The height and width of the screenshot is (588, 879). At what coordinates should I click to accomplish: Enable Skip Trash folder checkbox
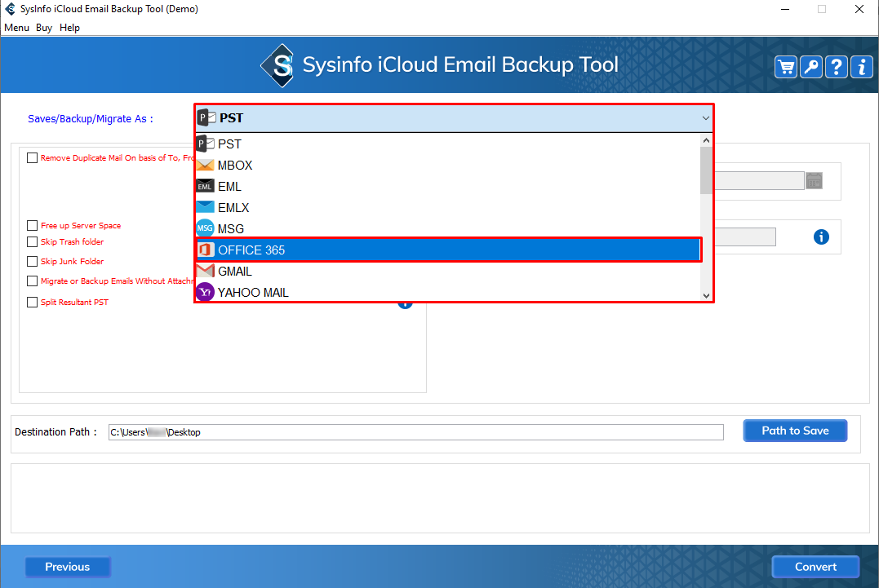point(33,242)
